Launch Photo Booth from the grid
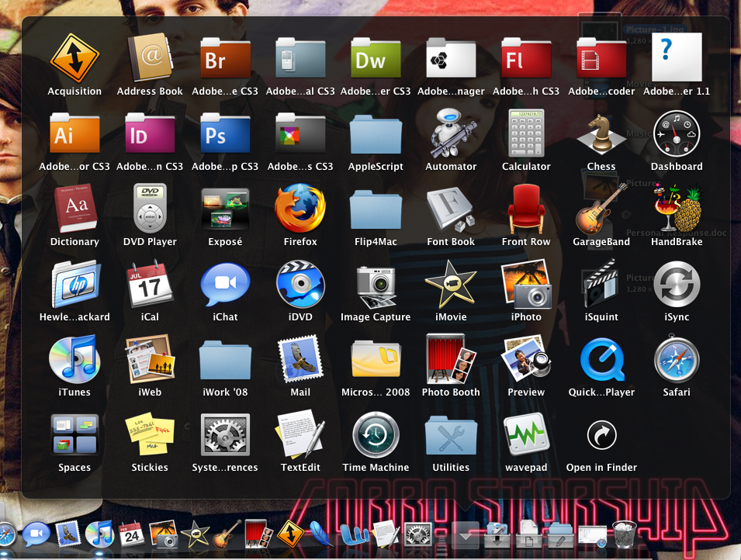This screenshot has width=741, height=560. pos(451,358)
